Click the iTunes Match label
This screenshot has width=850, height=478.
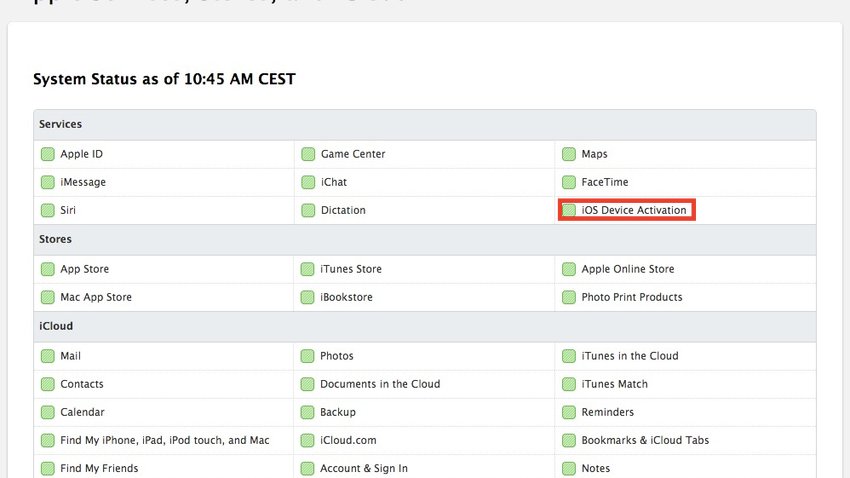(615, 384)
